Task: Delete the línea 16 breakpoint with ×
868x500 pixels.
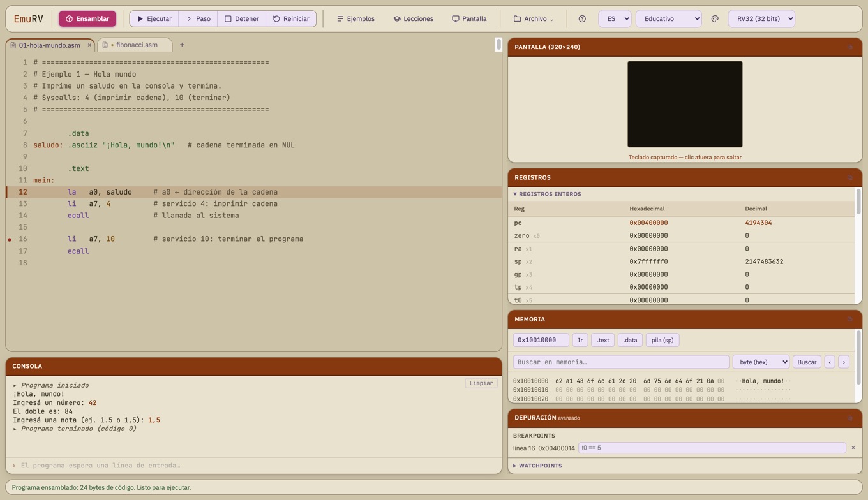Action: tap(853, 448)
